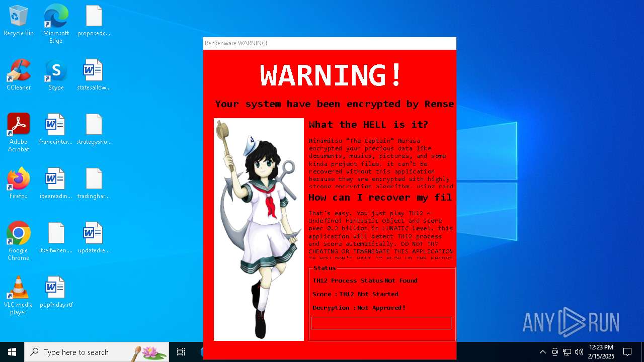This screenshot has width=644, height=362.
Task: Click 'Score : TH12 Not Started' line
Action: (355, 294)
